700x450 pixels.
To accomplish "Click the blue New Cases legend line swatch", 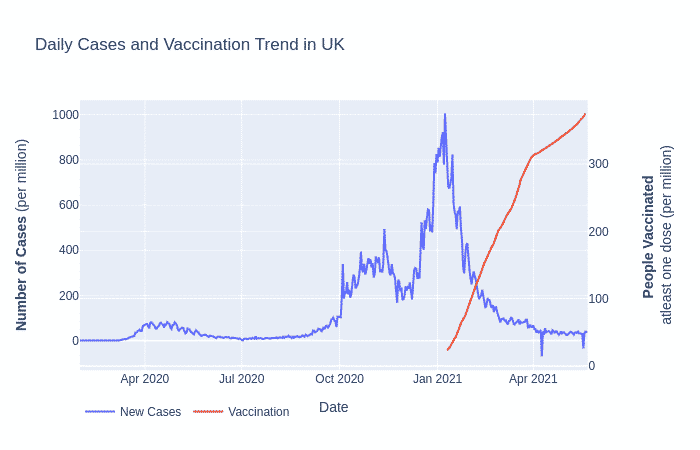I will (x=100, y=412).
